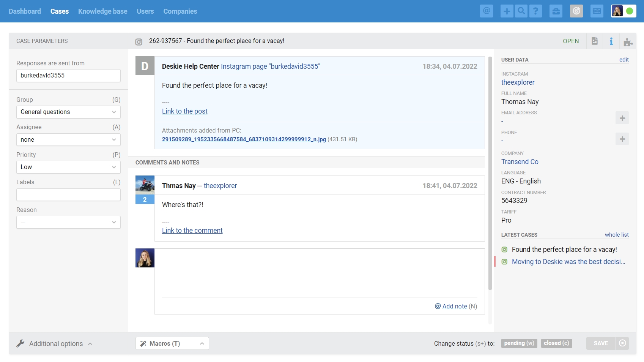The image size is (644, 362).
Task: Click the magic wand Macros icon
Action: [143, 344]
